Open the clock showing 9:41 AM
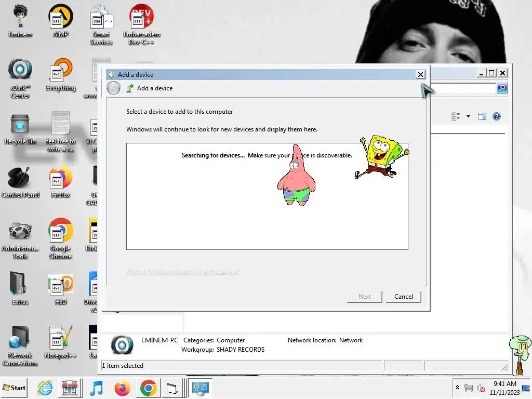This screenshot has width=532, height=399. 504,388
